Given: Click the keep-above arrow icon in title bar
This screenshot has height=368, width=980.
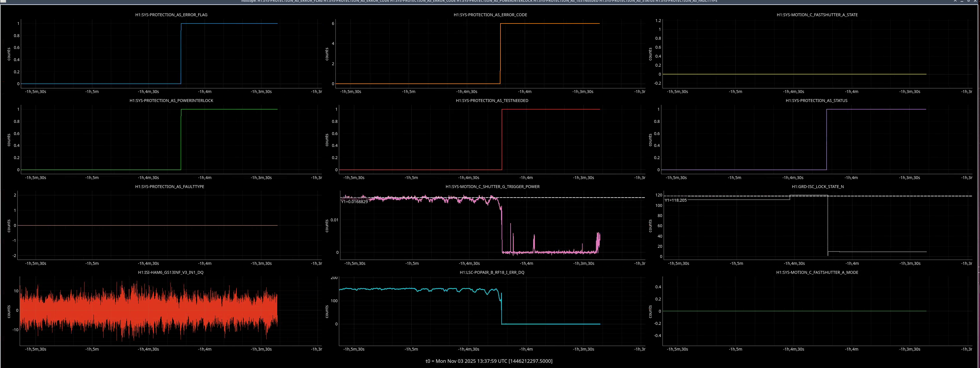Looking at the screenshot, I should (955, 1).
